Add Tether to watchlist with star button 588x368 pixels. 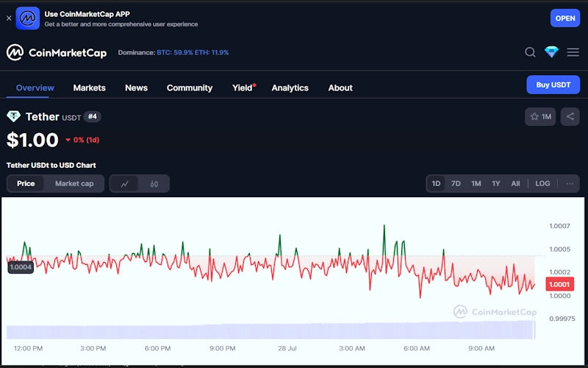540,117
